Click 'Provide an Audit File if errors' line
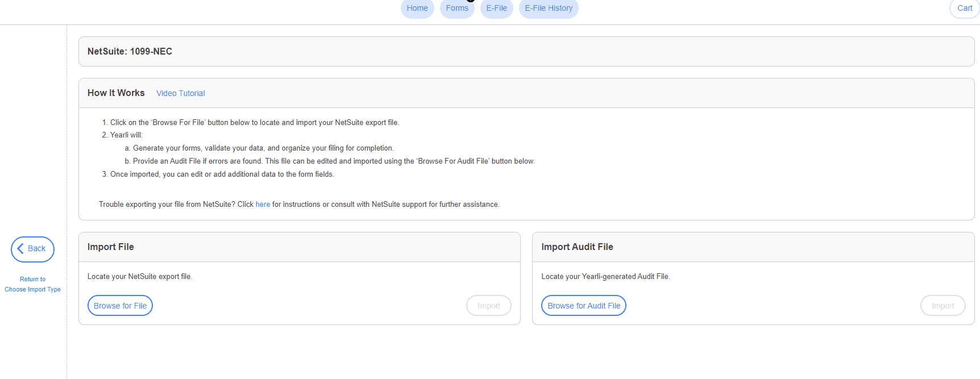980x379 pixels. point(334,161)
